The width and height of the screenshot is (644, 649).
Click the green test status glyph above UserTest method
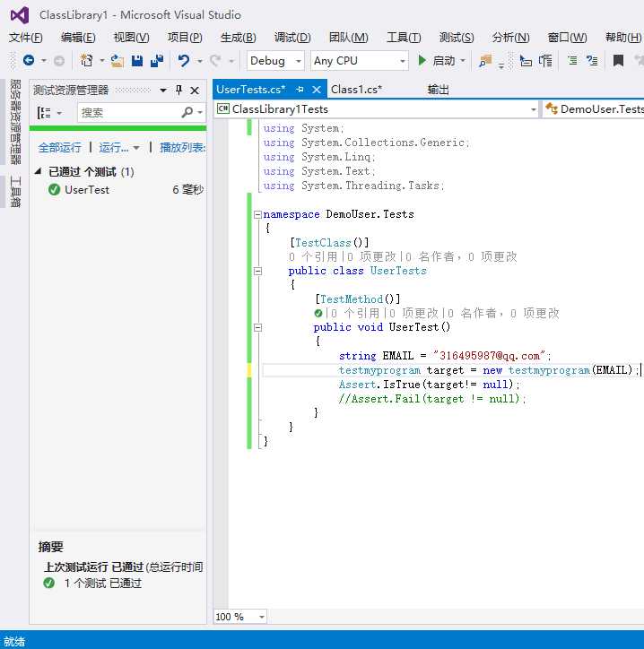pyautogui.click(x=318, y=314)
